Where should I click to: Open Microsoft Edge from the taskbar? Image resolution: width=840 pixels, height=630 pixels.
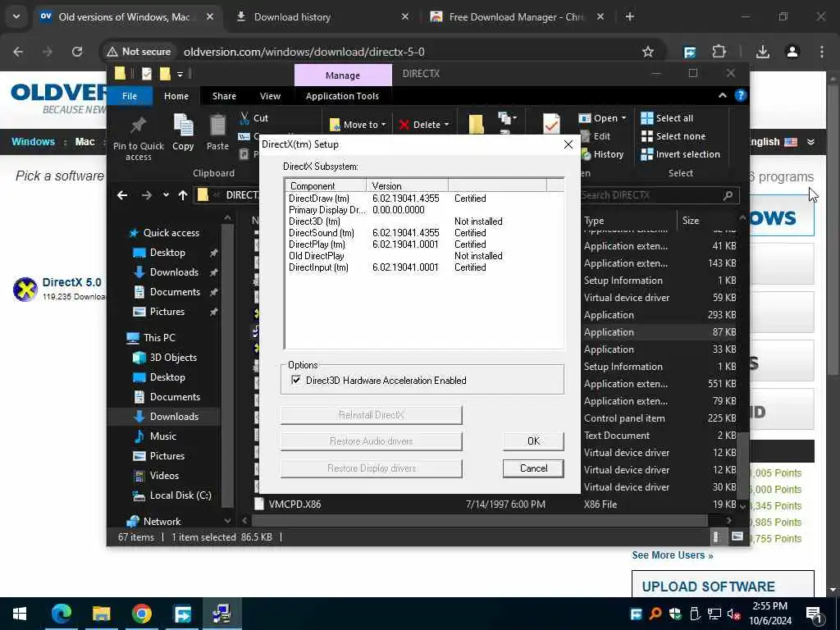(x=62, y=614)
